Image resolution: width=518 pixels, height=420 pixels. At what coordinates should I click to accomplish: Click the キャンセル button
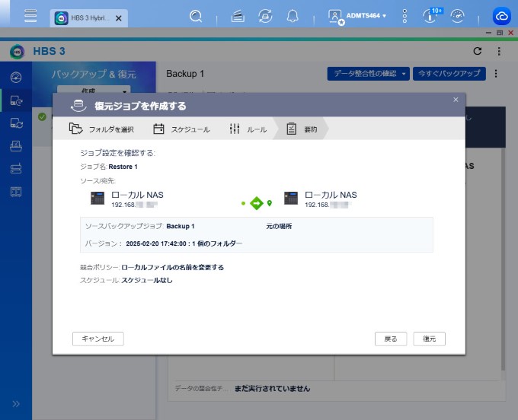[x=98, y=339]
